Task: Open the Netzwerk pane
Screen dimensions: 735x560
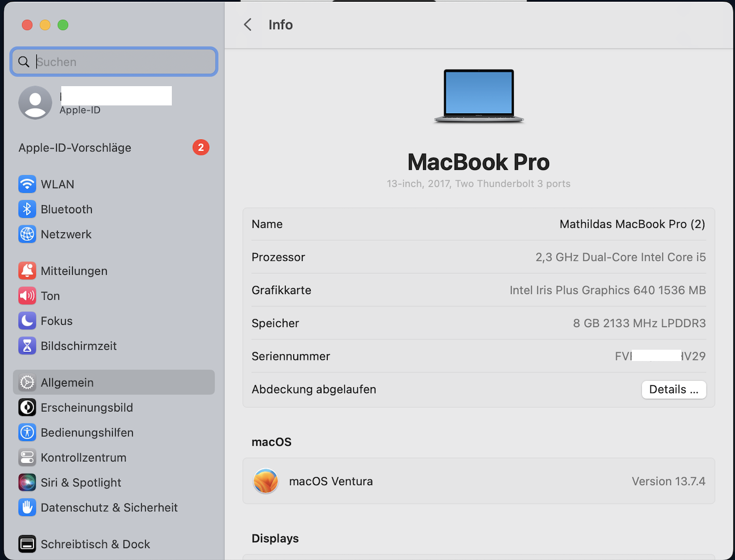Action: (114, 234)
